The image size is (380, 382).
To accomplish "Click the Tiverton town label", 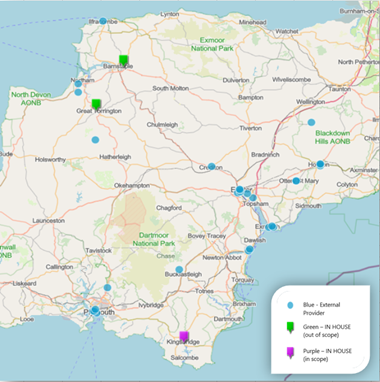I will 251,128.
